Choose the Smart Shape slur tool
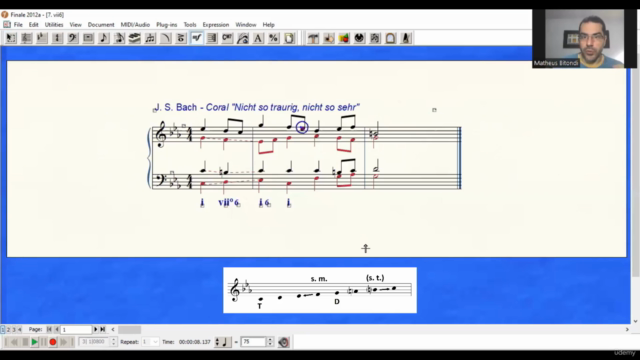 165,38
